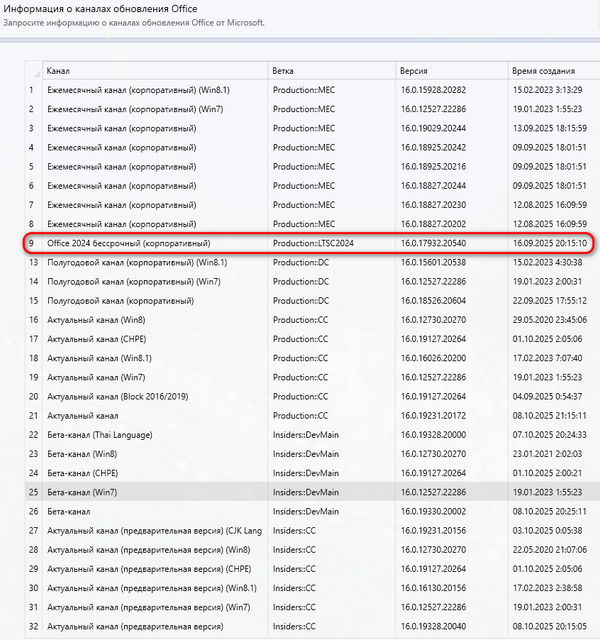This screenshot has height=640, width=600.
Task: Select 'Бета-канал (CHPE)' cell
Action: pos(155,473)
